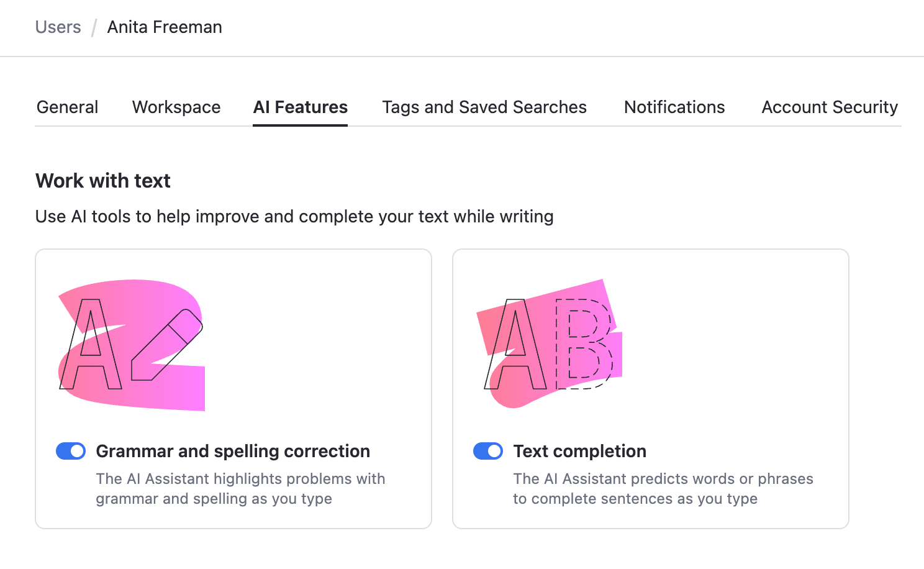Turn off the Text completion toggle

click(x=488, y=451)
